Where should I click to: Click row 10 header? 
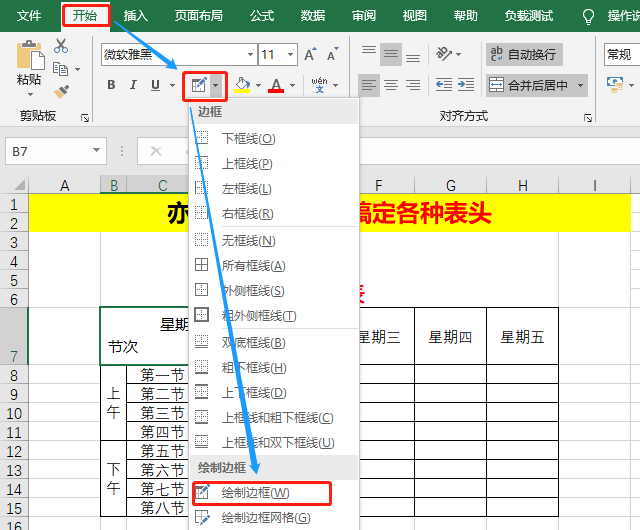[14, 414]
